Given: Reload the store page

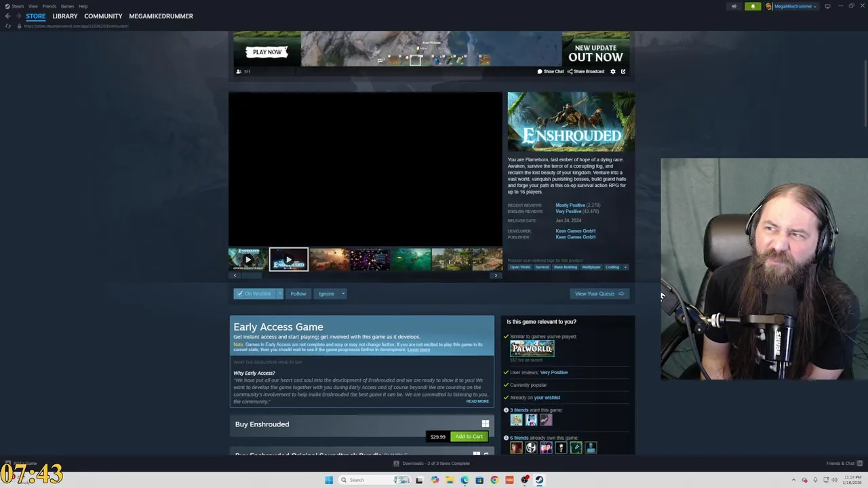Looking at the screenshot, I should click(8, 26).
